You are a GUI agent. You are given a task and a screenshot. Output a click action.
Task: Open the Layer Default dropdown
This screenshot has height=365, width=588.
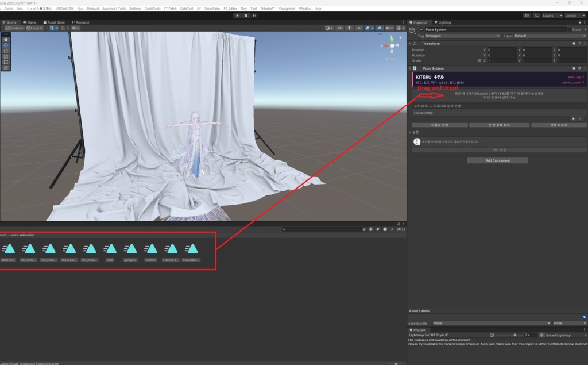pyautogui.click(x=550, y=36)
